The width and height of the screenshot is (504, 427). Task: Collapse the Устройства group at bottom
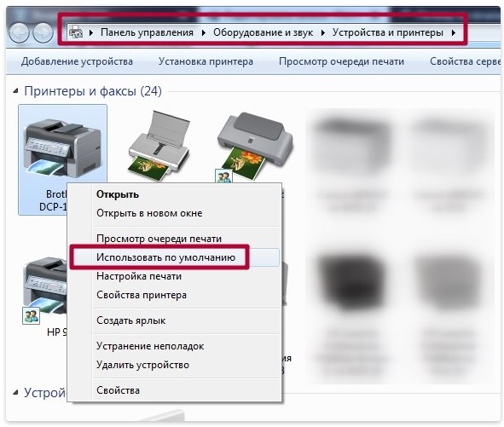pyautogui.click(x=15, y=393)
